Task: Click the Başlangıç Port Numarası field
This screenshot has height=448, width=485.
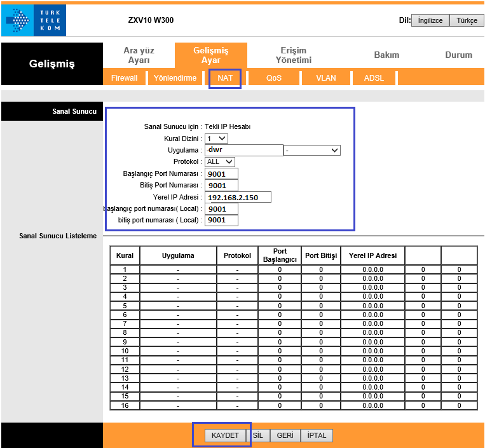Action: [221, 173]
